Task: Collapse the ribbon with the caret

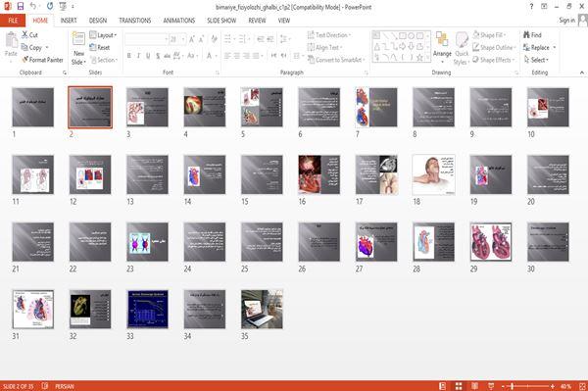Action: [581, 73]
